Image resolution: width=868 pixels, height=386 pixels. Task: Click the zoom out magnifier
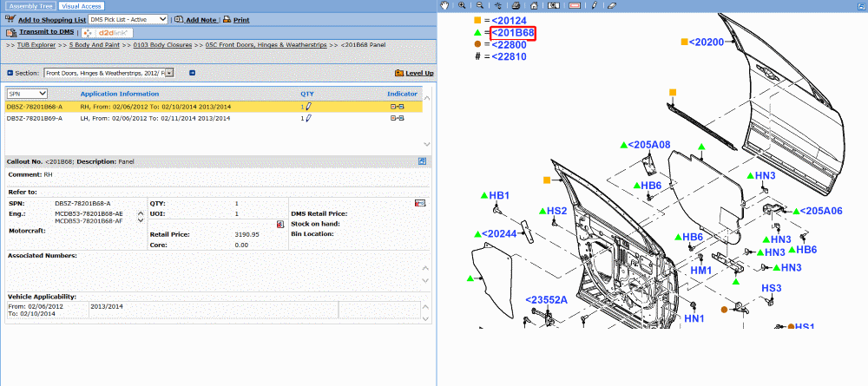coord(480,5)
